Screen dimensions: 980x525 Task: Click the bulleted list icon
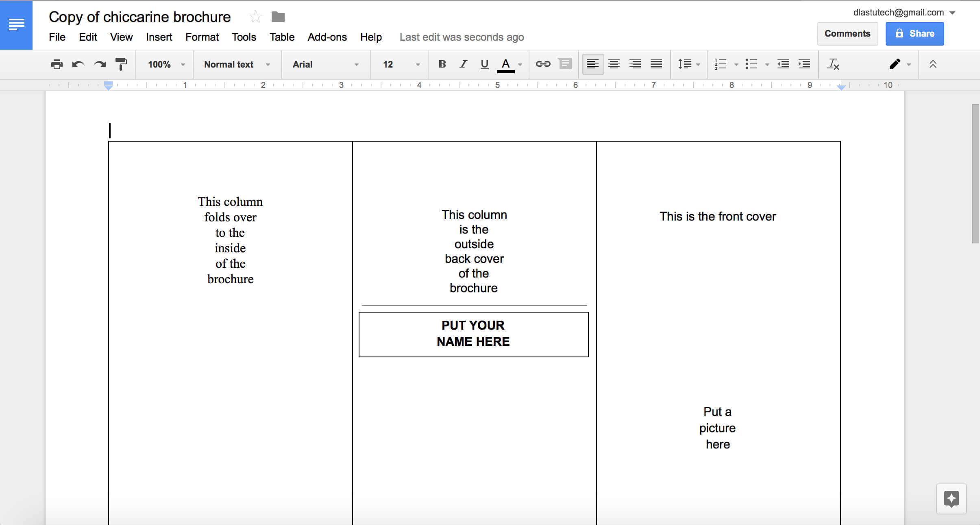click(x=751, y=63)
